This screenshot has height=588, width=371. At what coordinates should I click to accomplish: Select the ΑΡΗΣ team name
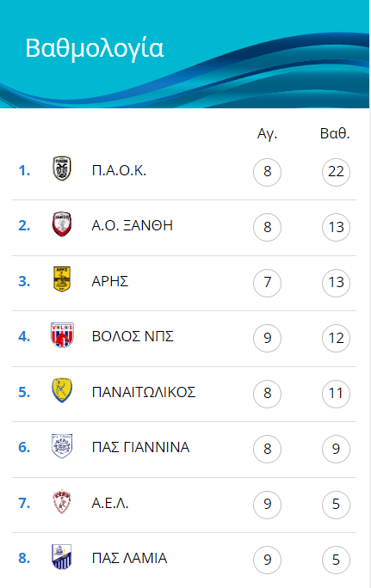coord(110,281)
